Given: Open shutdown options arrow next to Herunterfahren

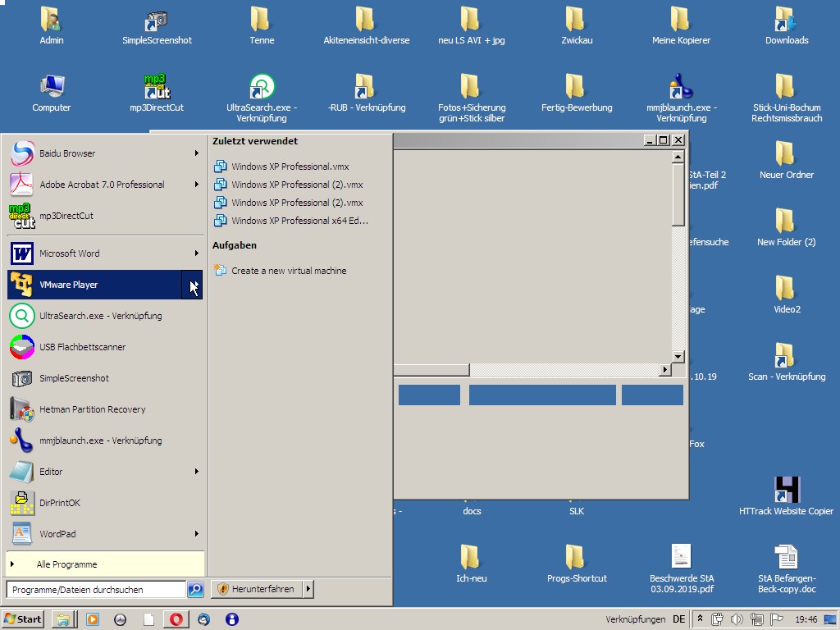Looking at the screenshot, I should (x=308, y=589).
